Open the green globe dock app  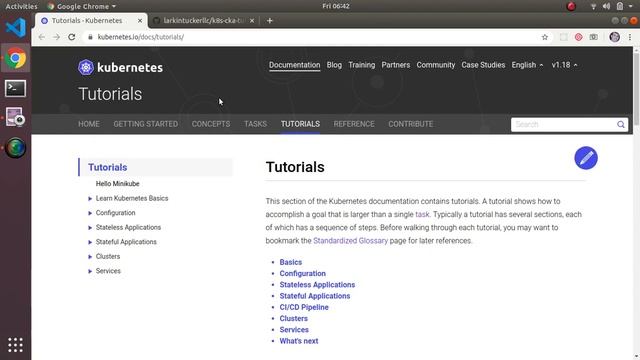[x=16, y=148]
